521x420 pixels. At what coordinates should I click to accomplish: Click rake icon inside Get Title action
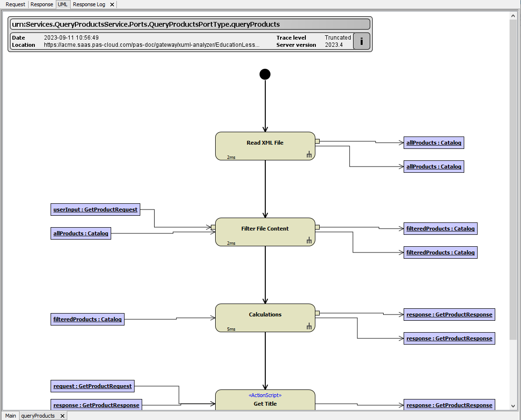pyautogui.click(x=309, y=410)
